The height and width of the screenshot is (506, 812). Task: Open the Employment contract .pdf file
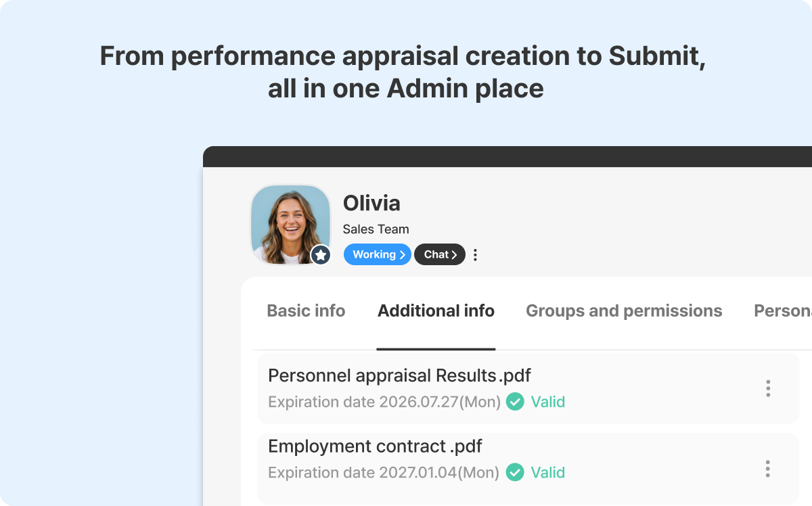coord(375,446)
